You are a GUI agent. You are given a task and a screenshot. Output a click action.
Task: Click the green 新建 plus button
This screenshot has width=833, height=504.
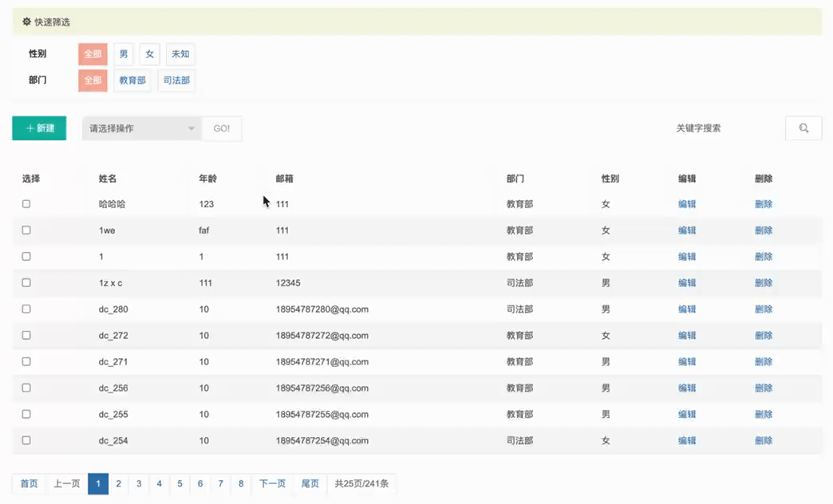pos(39,128)
